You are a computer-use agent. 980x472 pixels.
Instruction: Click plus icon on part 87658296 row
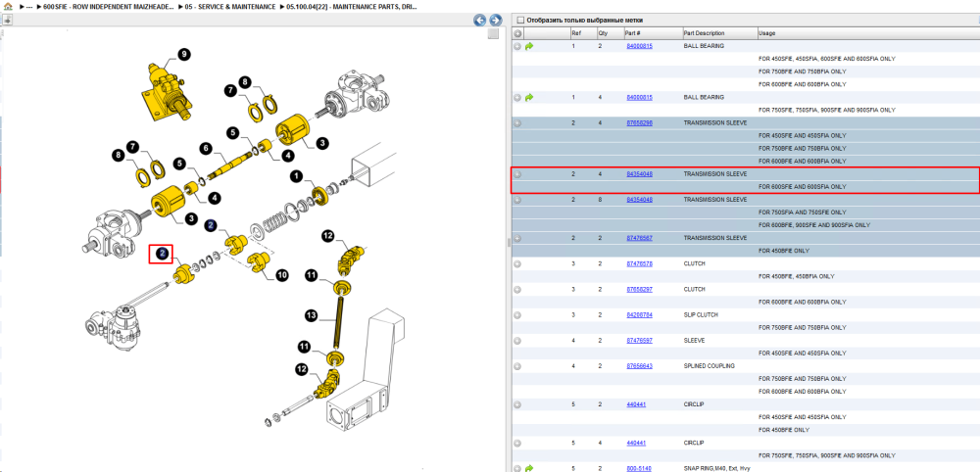point(517,123)
